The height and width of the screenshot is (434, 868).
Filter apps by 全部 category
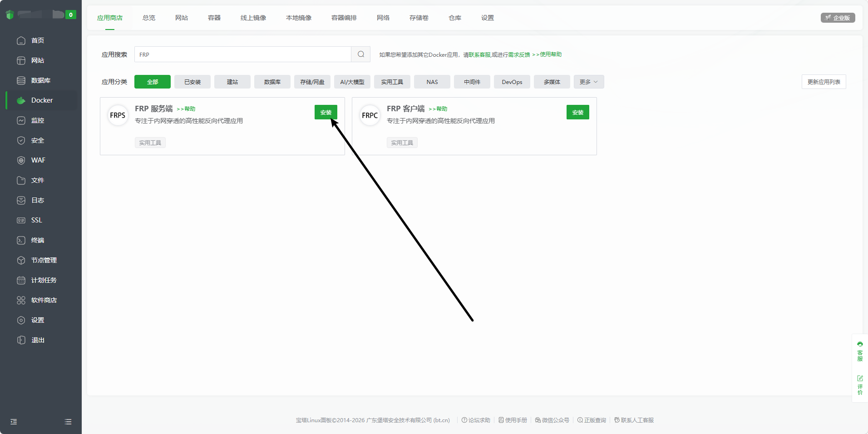[153, 82]
